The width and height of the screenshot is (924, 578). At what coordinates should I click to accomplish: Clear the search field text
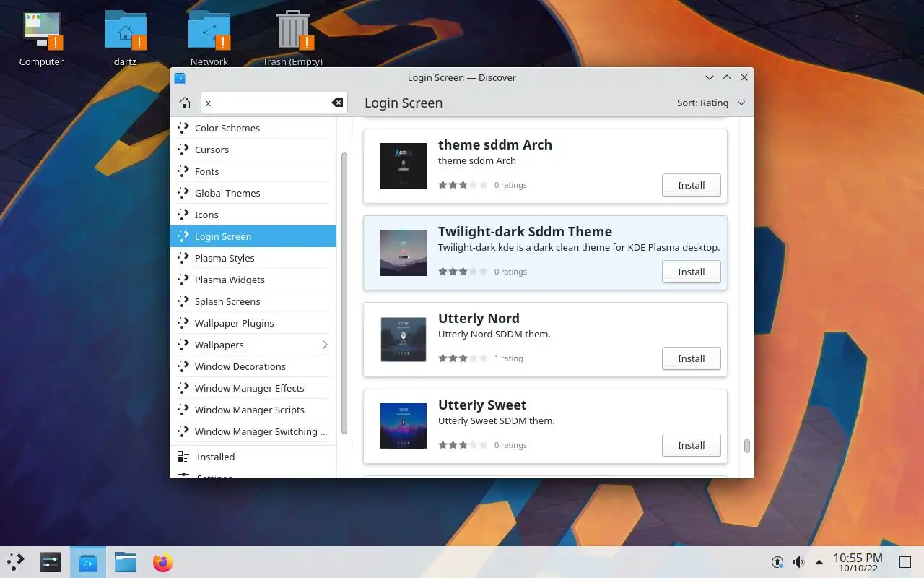[337, 103]
